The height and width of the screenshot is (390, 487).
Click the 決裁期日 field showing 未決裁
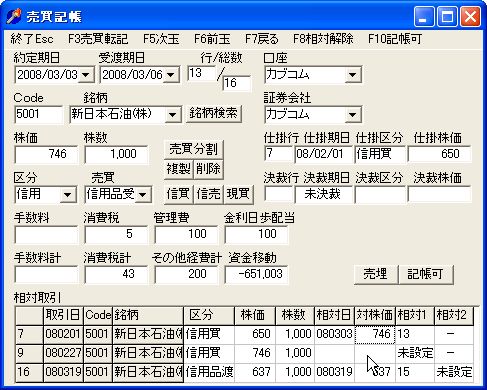[x=323, y=195]
